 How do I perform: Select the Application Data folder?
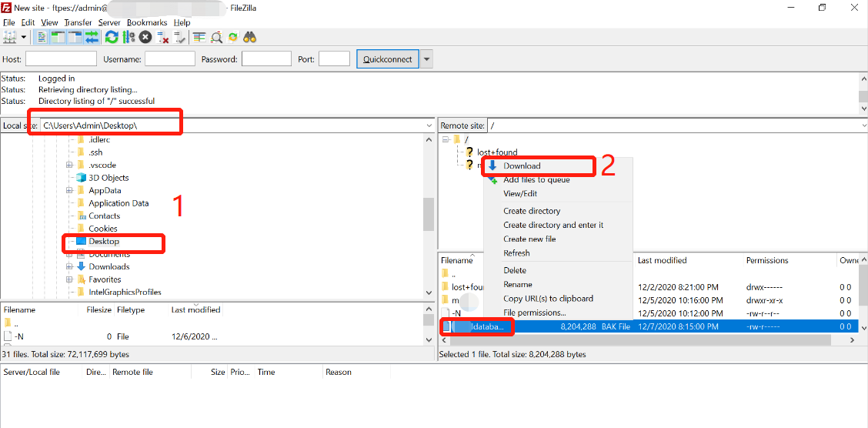point(119,203)
